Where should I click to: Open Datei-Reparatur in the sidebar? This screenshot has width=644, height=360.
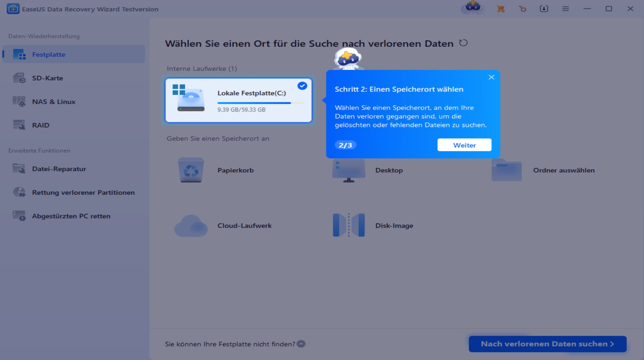59,169
